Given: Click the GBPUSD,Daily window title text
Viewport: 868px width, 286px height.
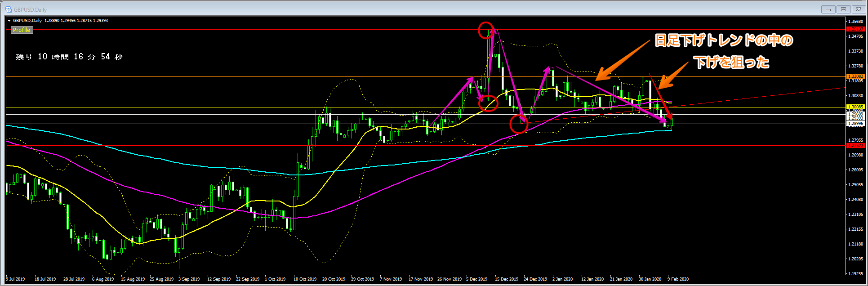Looking at the screenshot, I should 30,9.
